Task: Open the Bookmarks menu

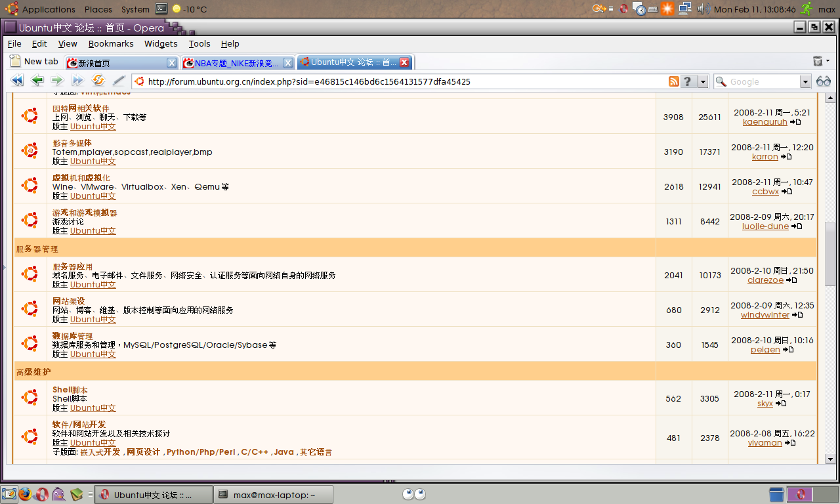Action: click(111, 43)
